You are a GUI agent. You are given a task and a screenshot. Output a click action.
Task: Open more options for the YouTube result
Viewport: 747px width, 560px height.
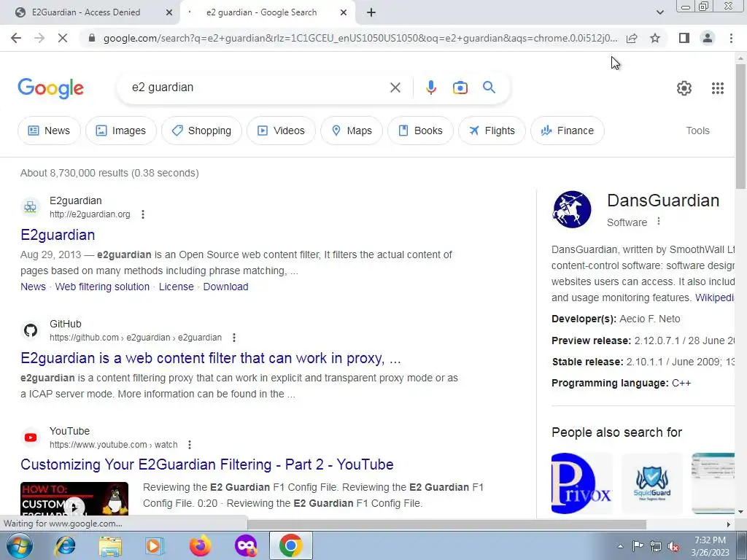[x=190, y=445]
